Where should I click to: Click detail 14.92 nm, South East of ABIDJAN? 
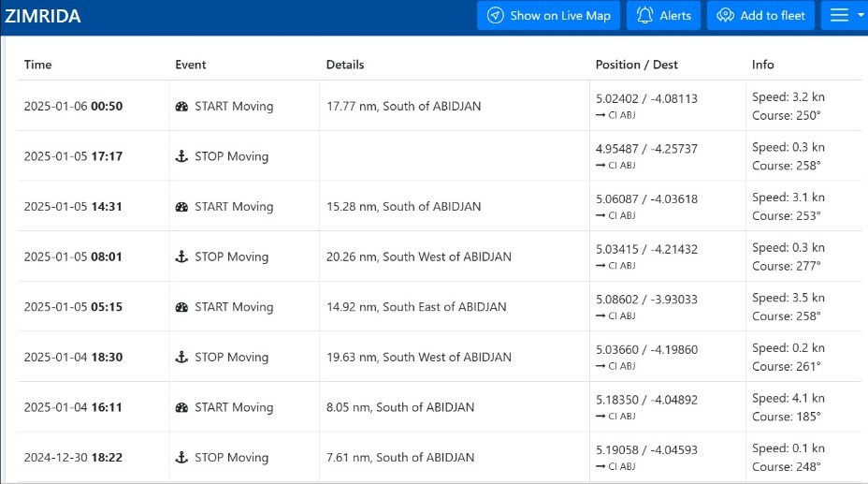click(416, 307)
